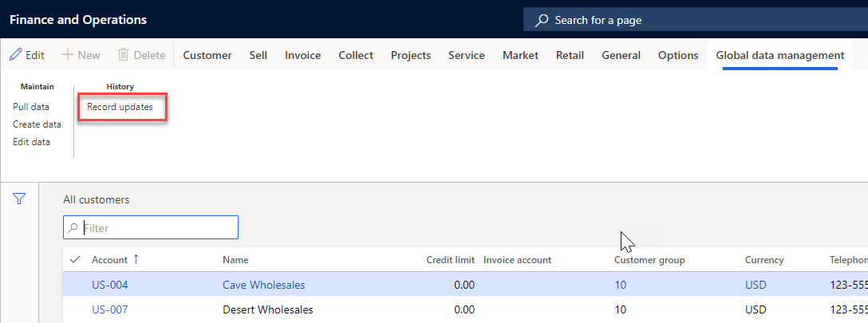Viewport: 868px width, 323px height.
Task: Click the Search for a page box
Action: [x=696, y=21]
